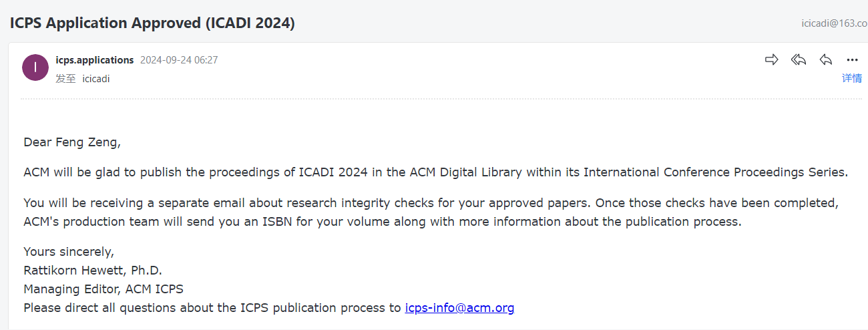Click the timestamp 2024-09-24 06:27
This screenshot has width=868, height=330.
179,60
